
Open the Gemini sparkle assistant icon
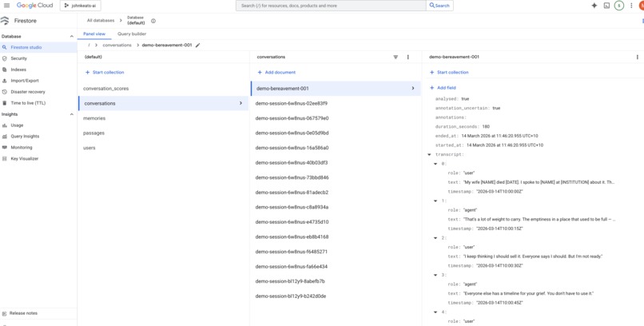coord(594,6)
